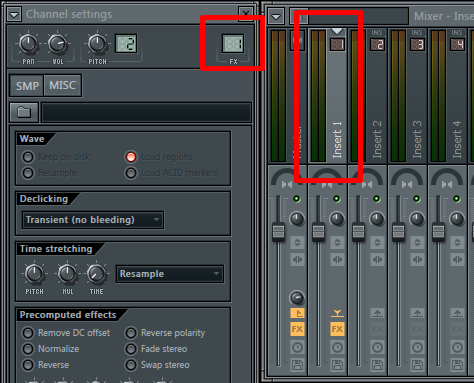Switch to the MISC tab
This screenshot has width=474, height=383.
(62, 85)
